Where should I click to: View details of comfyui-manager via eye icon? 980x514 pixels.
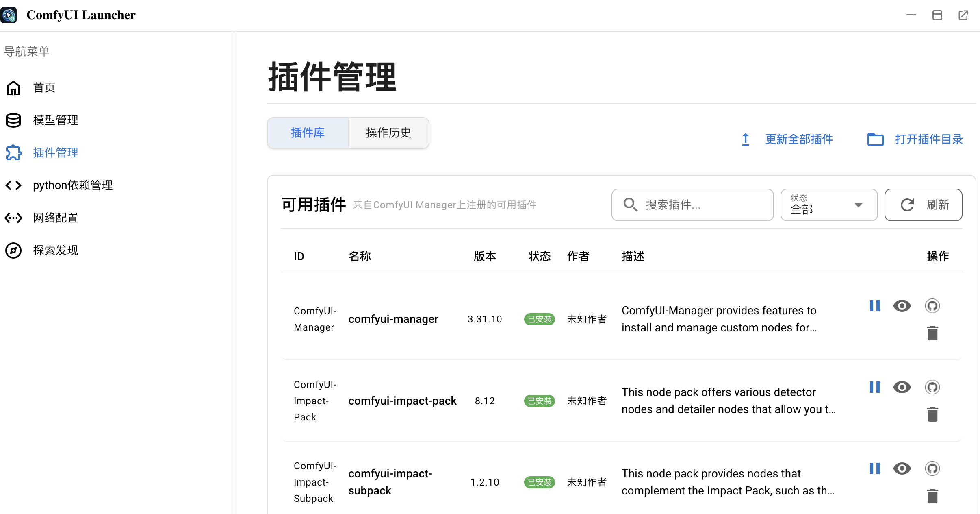pos(902,306)
